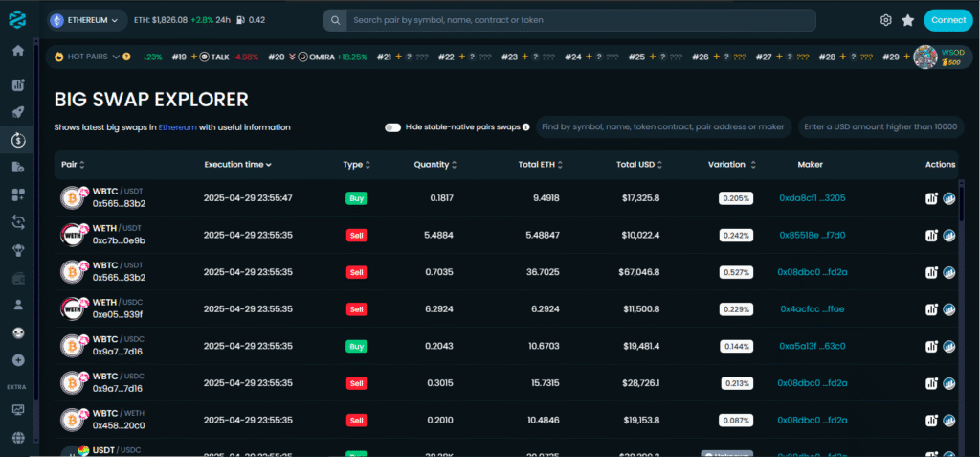Open round explorer icon for 0x4acfcc row

click(949, 309)
